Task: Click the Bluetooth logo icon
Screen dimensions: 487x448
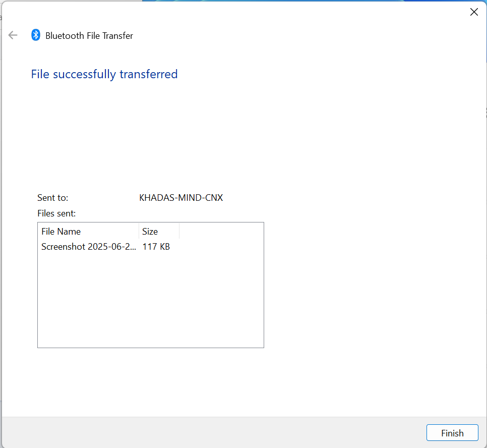Action: (36, 35)
